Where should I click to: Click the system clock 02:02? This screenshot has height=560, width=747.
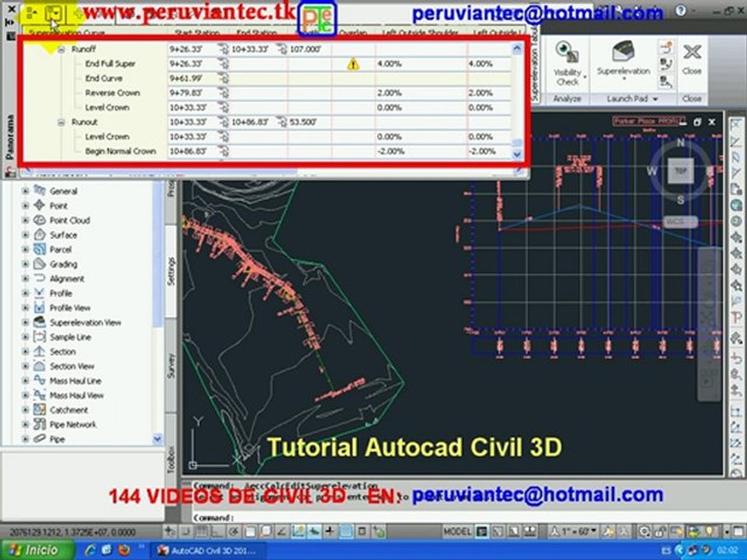coord(729,551)
